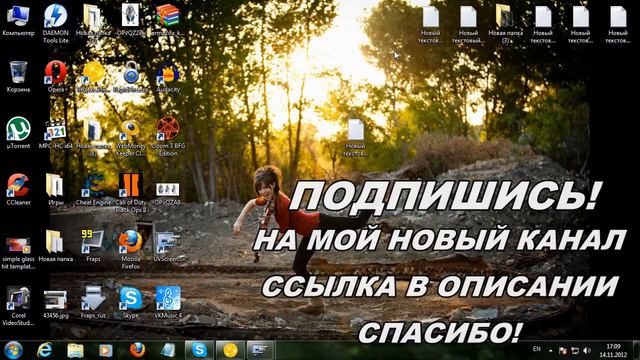
Task: Open the Windows Start menu
Action: (13, 350)
